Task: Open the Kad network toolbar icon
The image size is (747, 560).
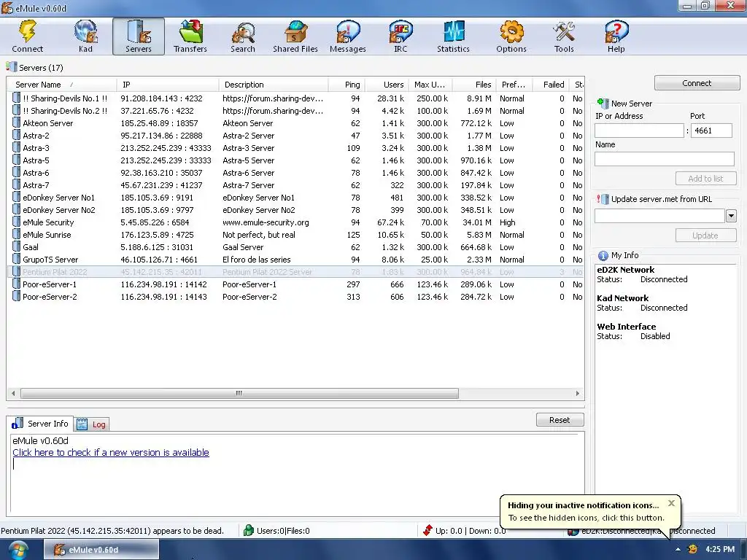Action: coord(86,36)
